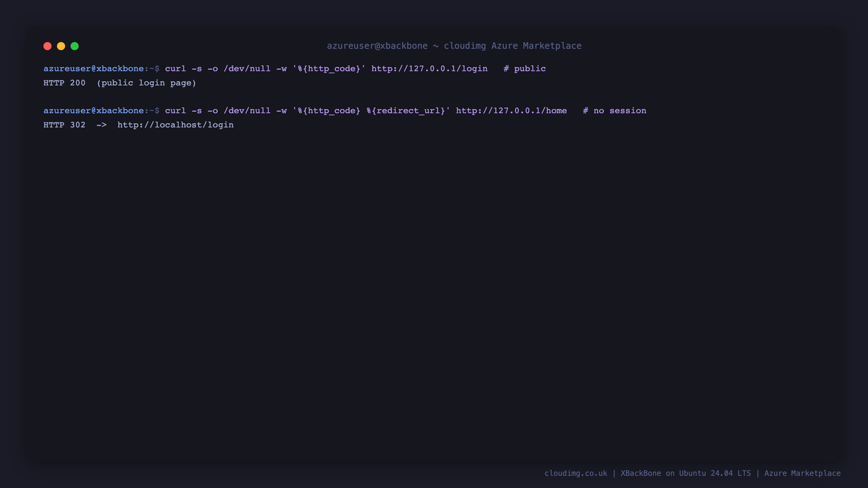Click the '%{redirect_url}' format string

tap(406, 110)
